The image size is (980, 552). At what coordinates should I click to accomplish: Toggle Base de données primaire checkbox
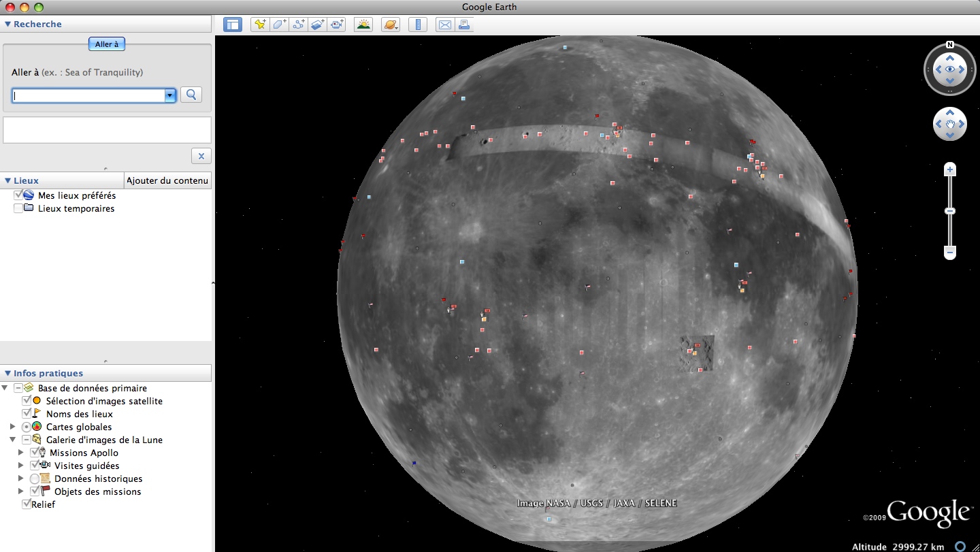18,388
